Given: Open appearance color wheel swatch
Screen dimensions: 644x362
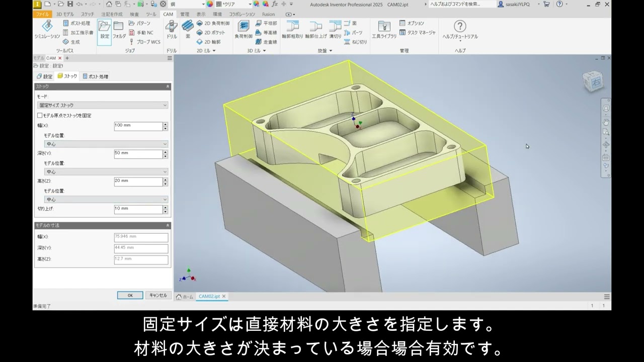Looking at the screenshot, I should [x=210, y=4].
